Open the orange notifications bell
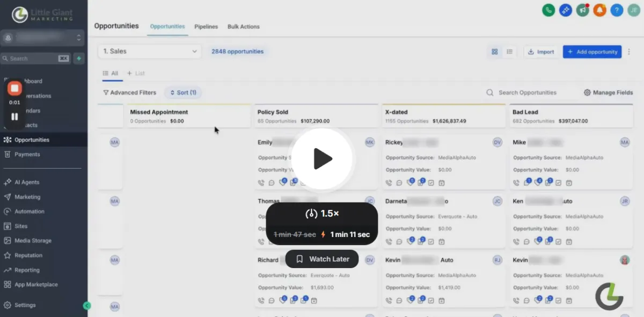644x317 pixels. [599, 10]
